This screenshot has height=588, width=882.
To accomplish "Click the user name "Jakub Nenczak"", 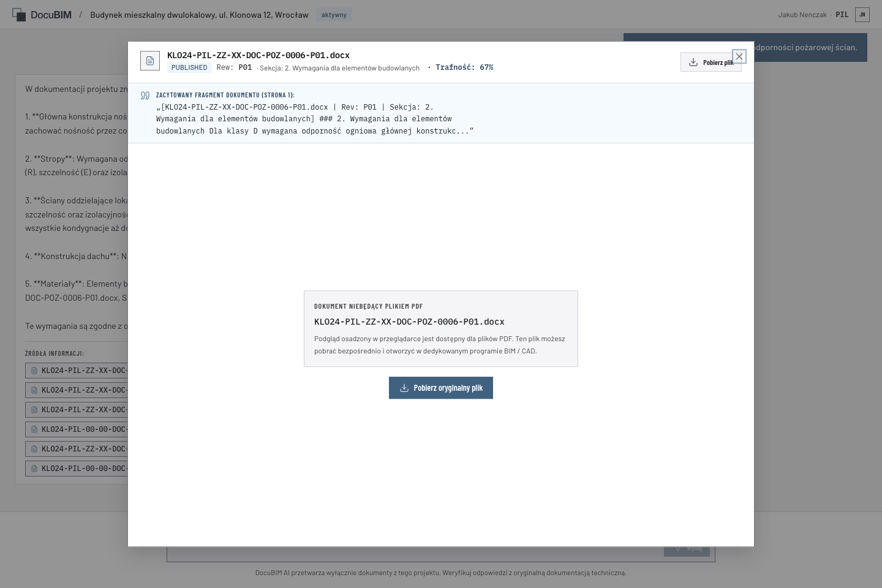I will point(802,15).
